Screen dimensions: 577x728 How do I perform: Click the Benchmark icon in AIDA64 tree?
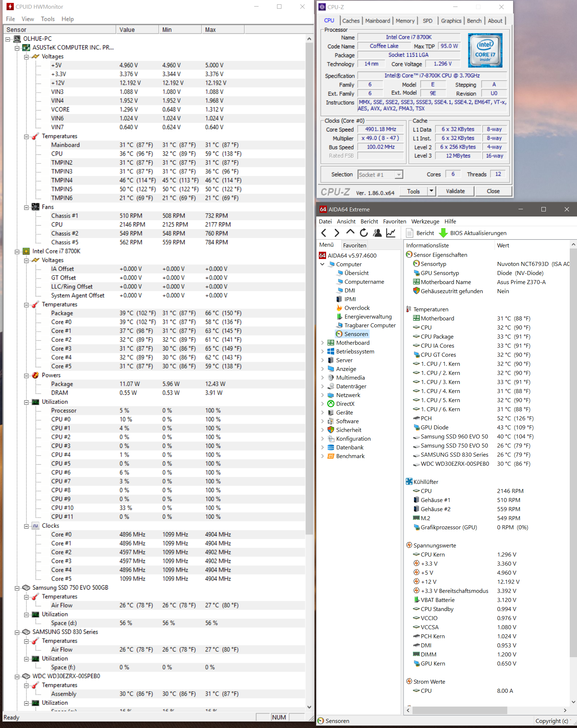pyautogui.click(x=331, y=456)
